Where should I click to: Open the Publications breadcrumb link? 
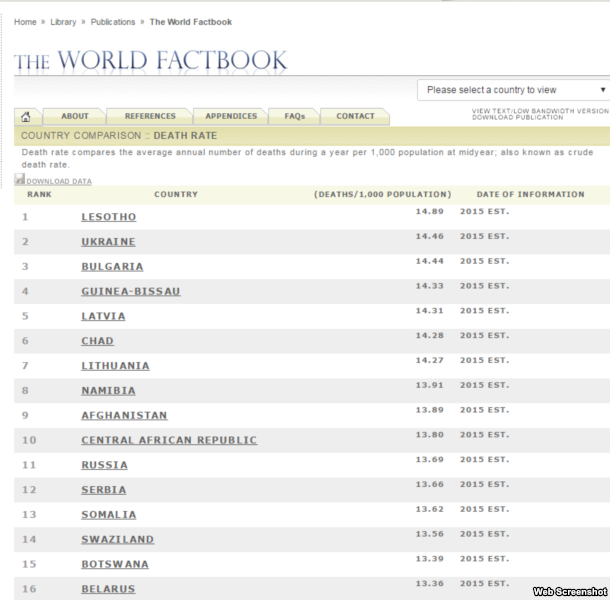(114, 22)
